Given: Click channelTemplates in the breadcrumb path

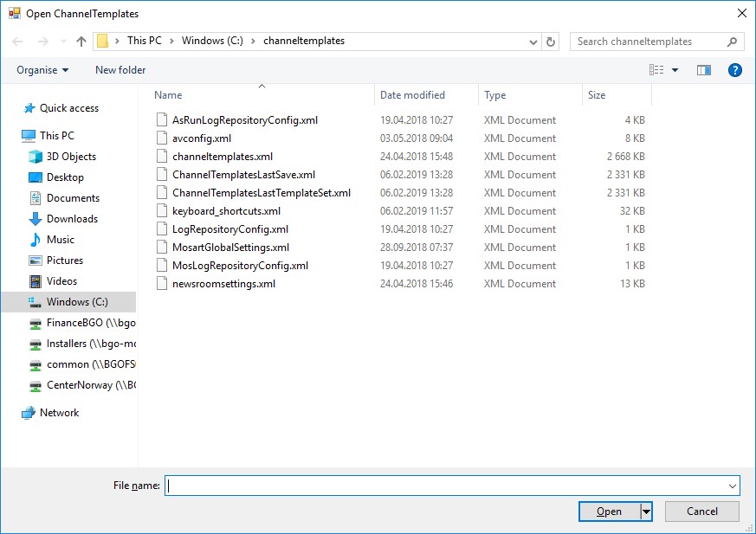Looking at the screenshot, I should 303,41.
